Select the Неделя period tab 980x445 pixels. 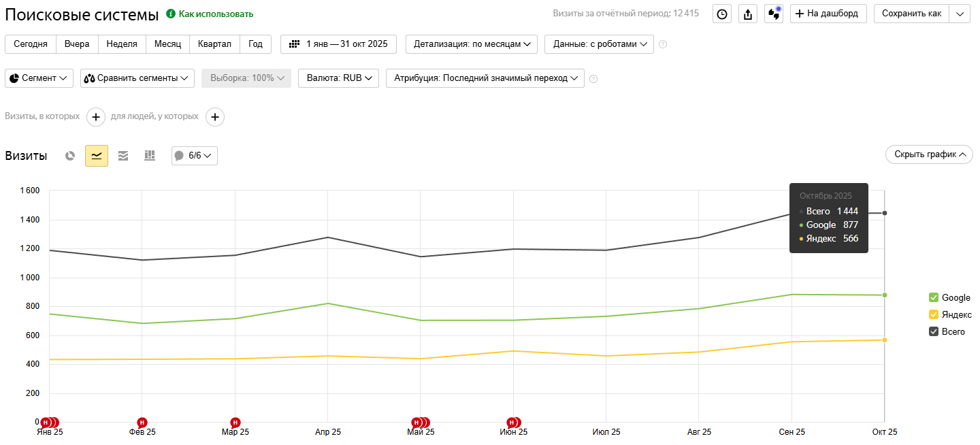(122, 44)
